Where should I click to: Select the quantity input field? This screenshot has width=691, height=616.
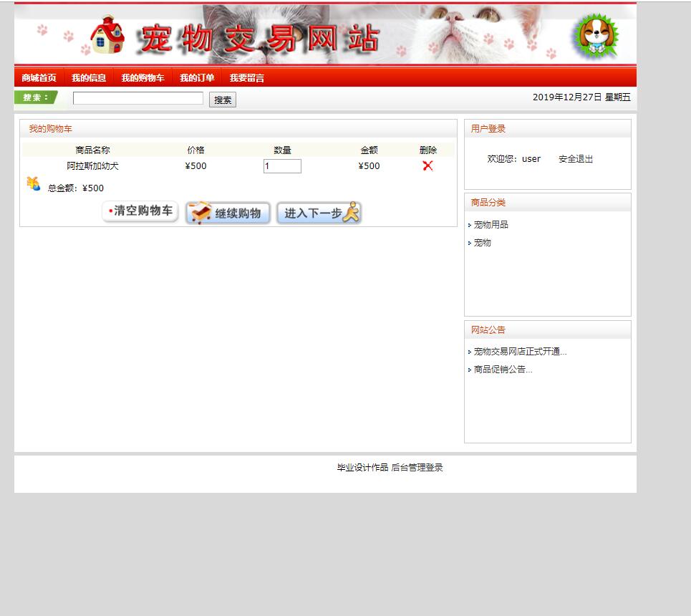pos(282,165)
